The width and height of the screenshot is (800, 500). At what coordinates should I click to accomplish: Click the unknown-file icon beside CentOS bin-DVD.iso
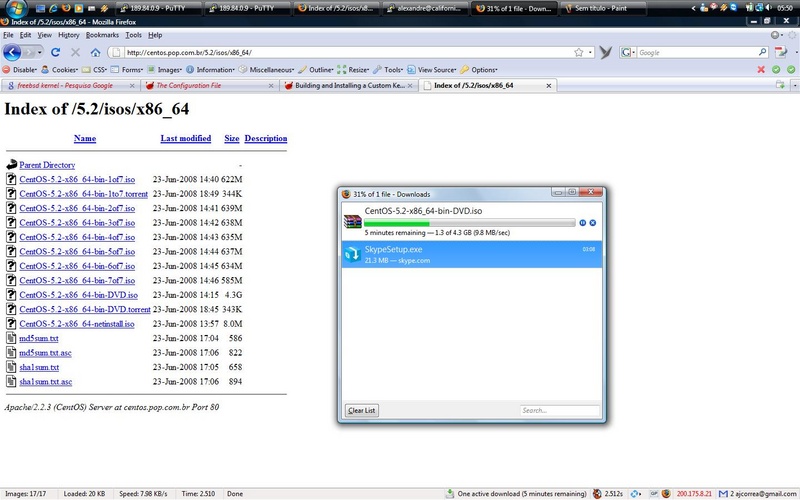[x=11, y=294]
